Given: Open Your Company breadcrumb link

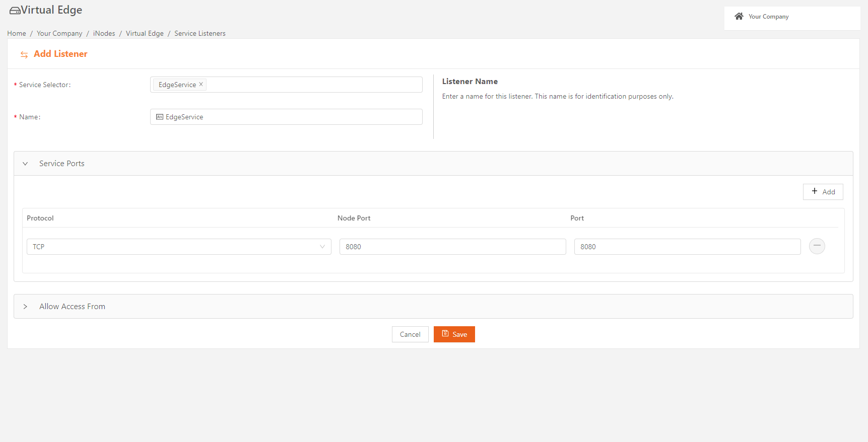Looking at the screenshot, I should click(59, 33).
